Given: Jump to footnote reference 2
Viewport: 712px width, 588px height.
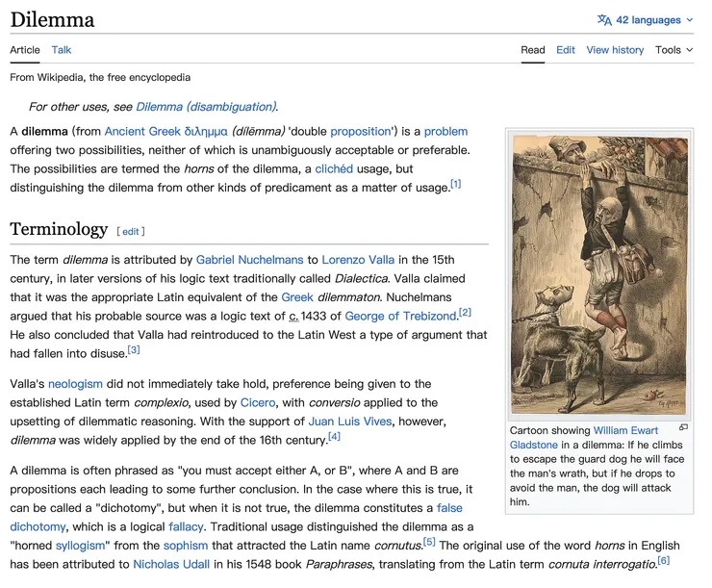Looking at the screenshot, I should tap(465, 313).
